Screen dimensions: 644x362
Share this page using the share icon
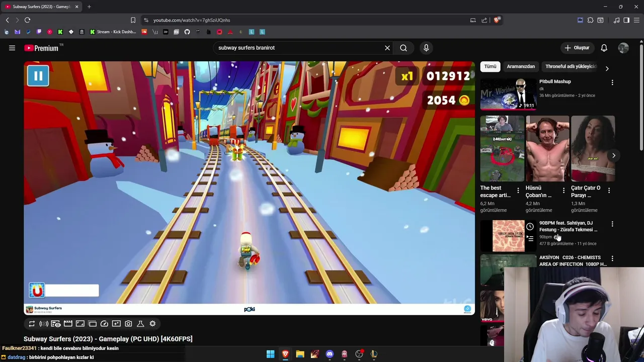click(484, 20)
